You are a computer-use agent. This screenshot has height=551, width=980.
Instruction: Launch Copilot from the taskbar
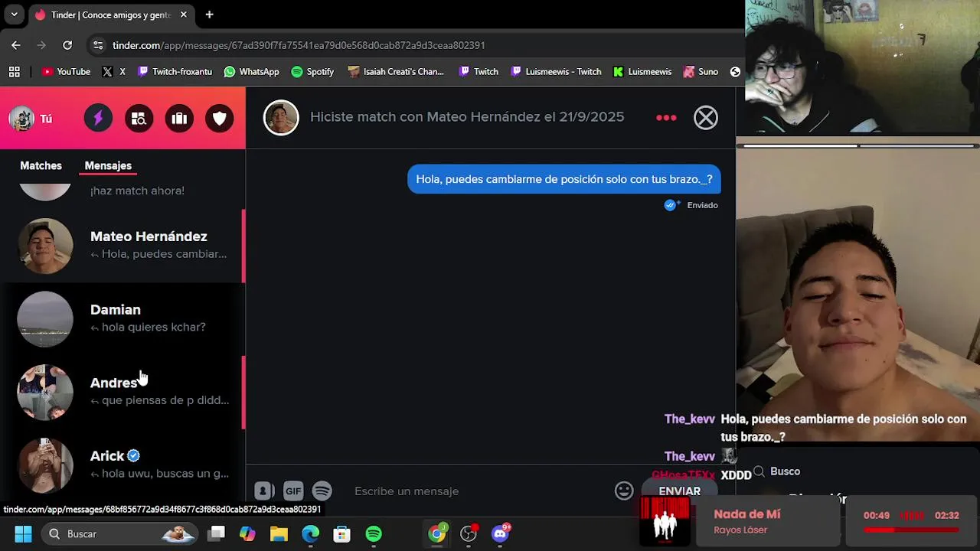click(x=247, y=534)
